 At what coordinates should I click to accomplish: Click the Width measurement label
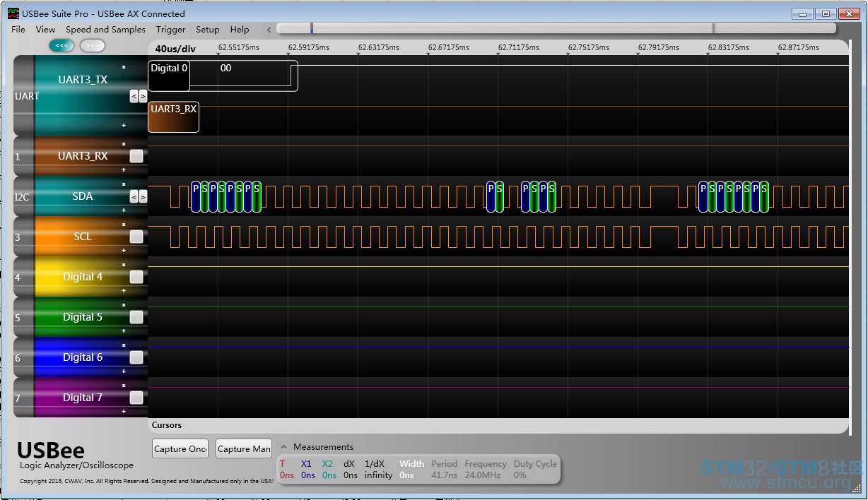point(411,464)
